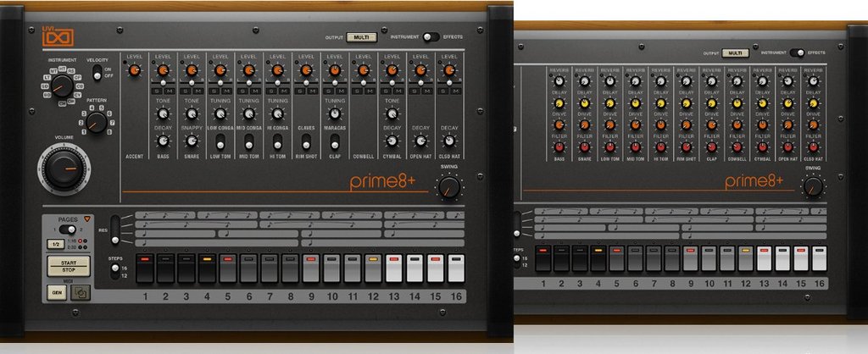This screenshot has width=868, height=354.
Task: Click the UVI logo on instrument panel
Action: tap(58, 36)
